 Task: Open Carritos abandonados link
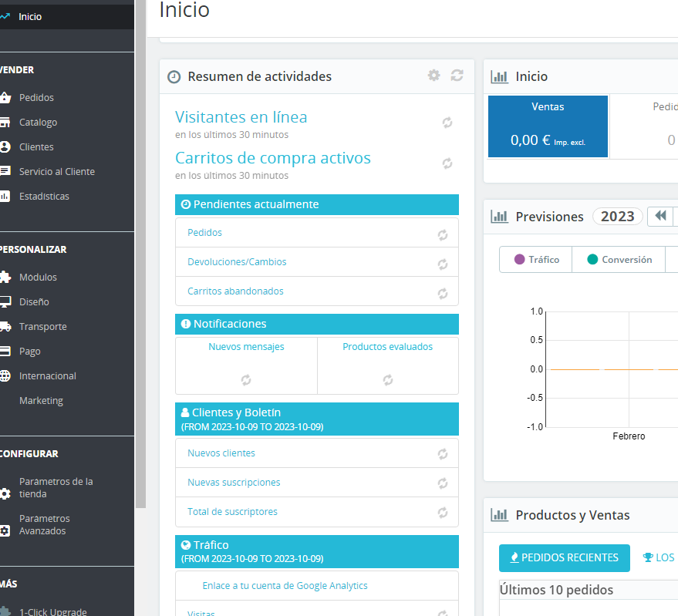tap(236, 291)
